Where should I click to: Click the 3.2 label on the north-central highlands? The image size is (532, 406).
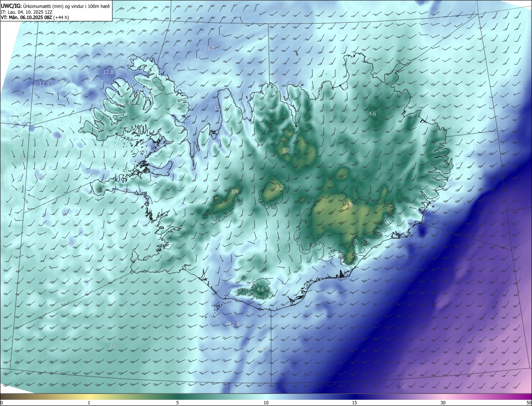pos(286,151)
